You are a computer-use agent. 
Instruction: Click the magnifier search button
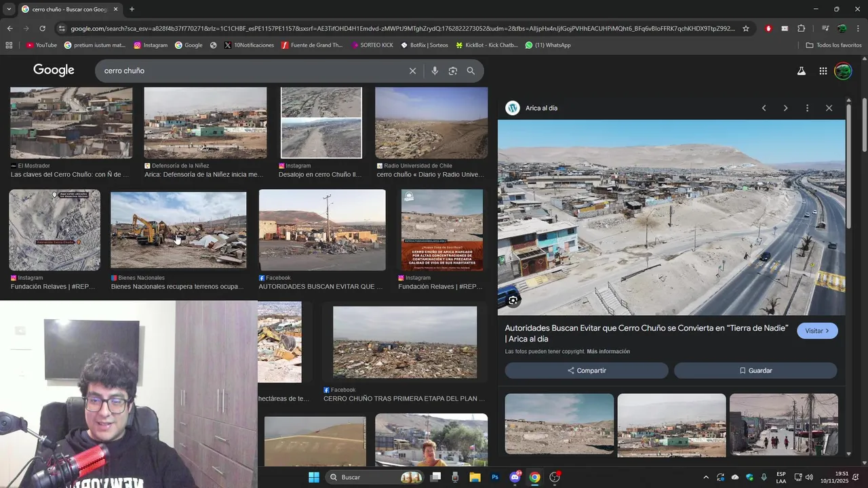coord(471,71)
